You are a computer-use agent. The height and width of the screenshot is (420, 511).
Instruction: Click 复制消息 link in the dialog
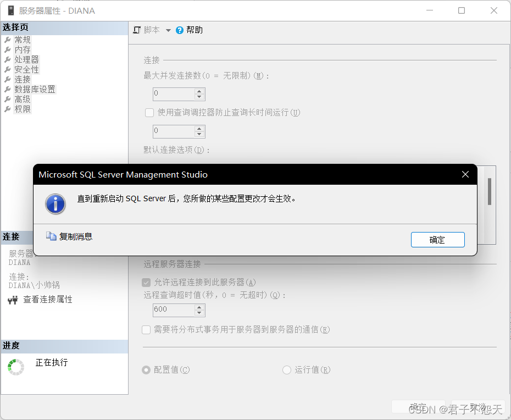76,236
